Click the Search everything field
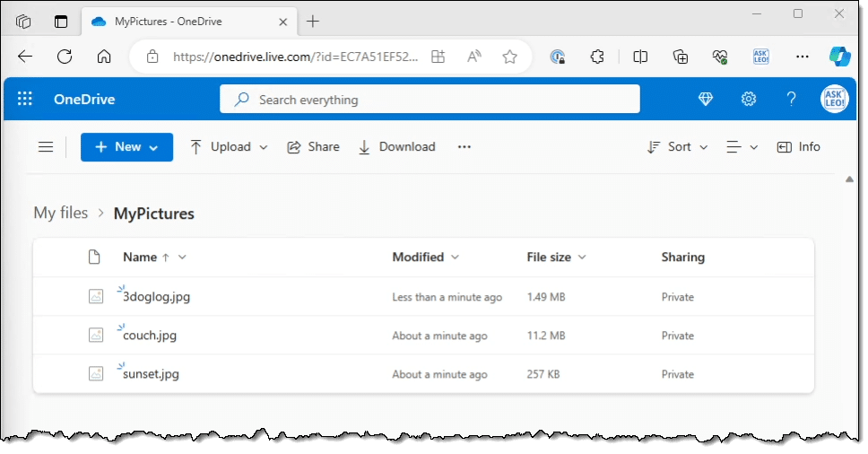The height and width of the screenshot is (454, 868). (x=430, y=100)
